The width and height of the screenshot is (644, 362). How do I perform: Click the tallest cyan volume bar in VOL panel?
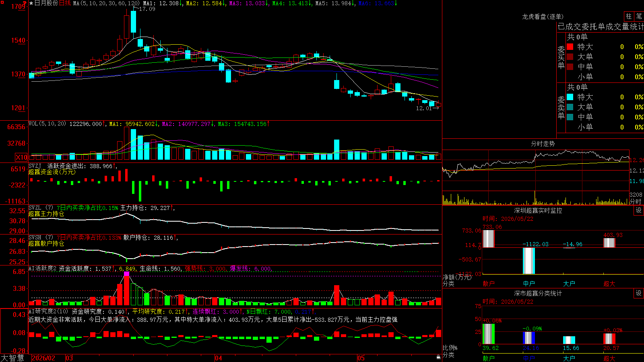(x=133, y=144)
